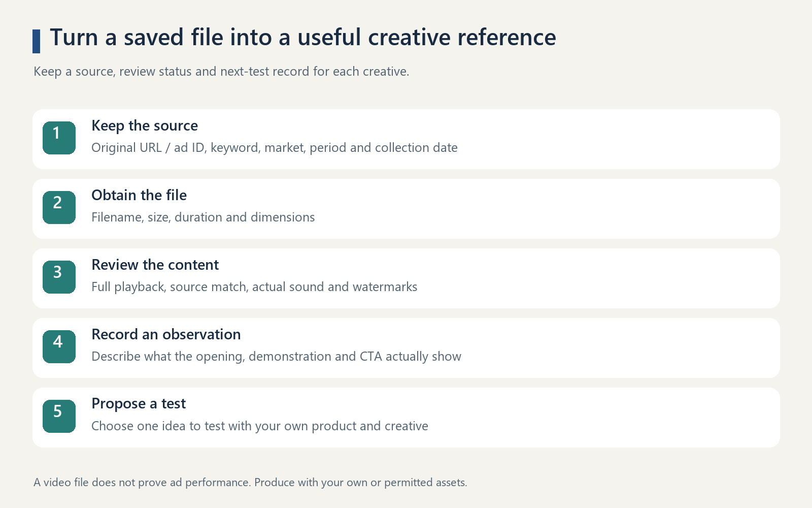Image resolution: width=812 pixels, height=508 pixels.
Task: Click the 'Choose one idea to test' text
Action: [260, 426]
